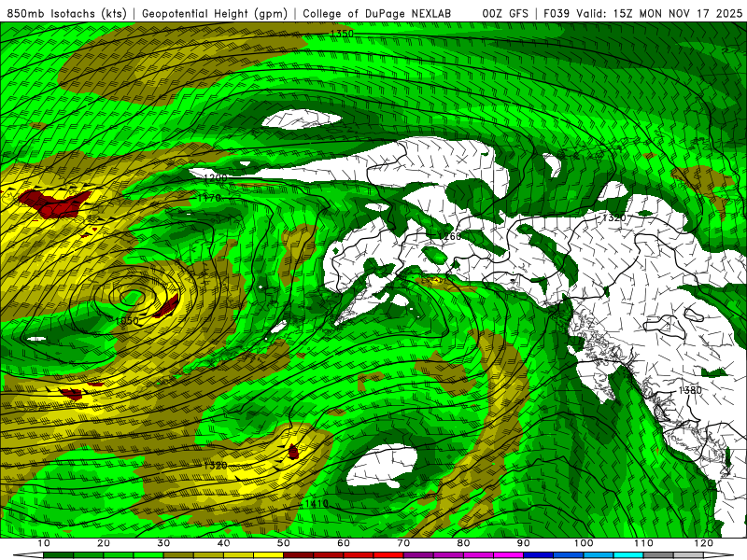
Task: Click the "850mb Isotachs (kts)" title text
Action: (66, 14)
